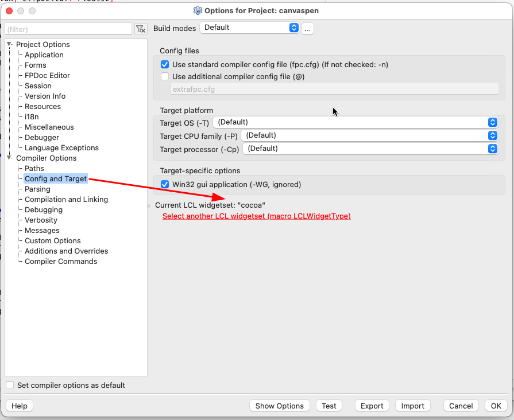Open the Build modes dropdown
Image resolution: width=514 pixels, height=420 pixels.
[x=249, y=28]
